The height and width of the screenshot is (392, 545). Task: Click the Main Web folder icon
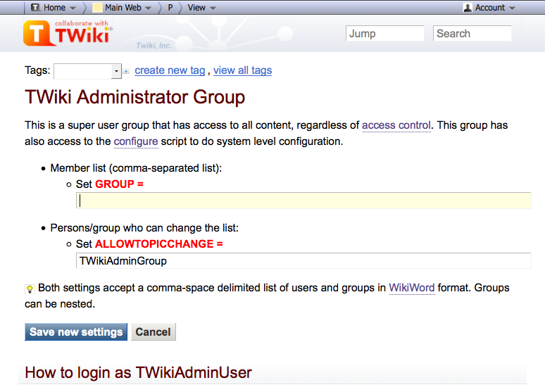tap(98, 8)
